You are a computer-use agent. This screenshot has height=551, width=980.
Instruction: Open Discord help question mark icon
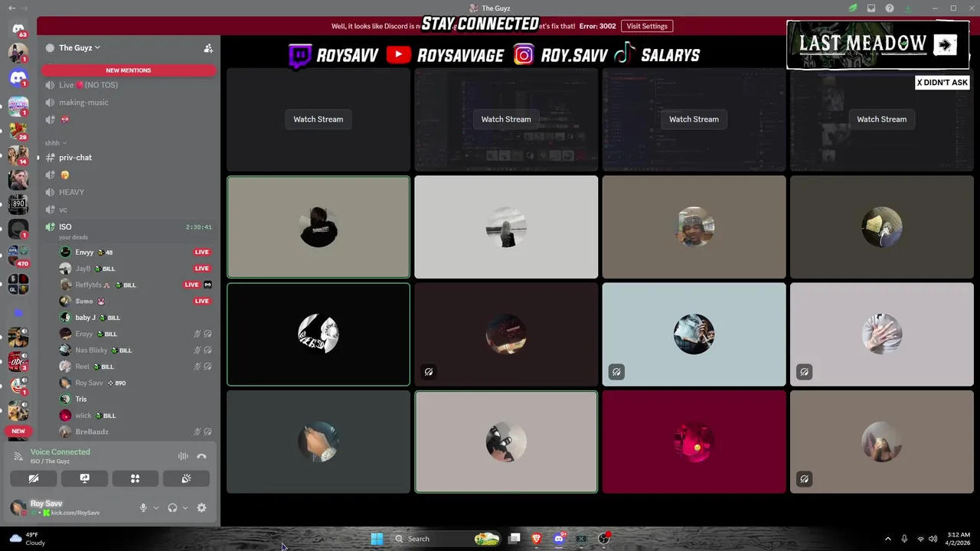tap(890, 8)
